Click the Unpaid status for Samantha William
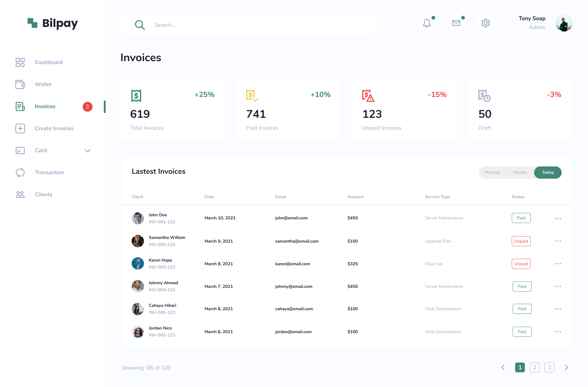 [x=521, y=241]
